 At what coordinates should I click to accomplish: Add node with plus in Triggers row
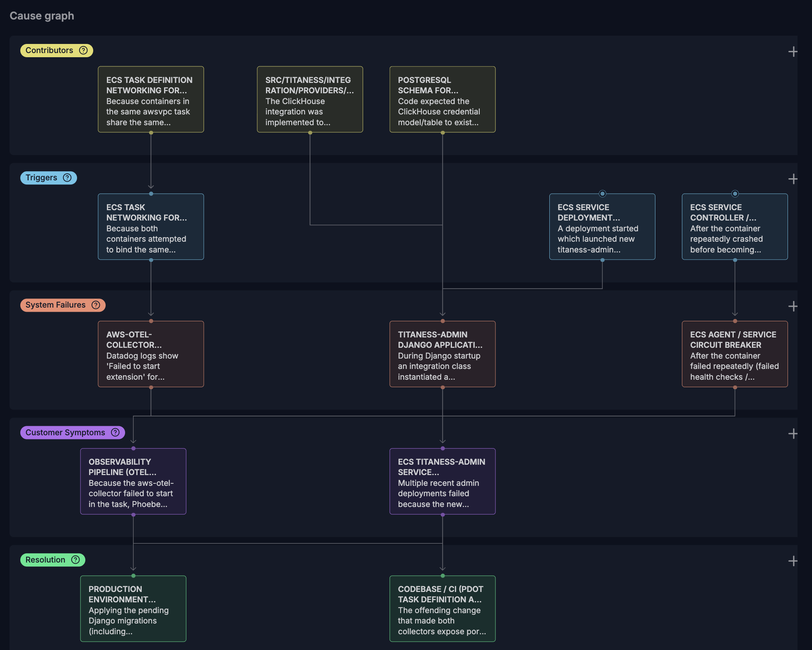pyautogui.click(x=793, y=179)
